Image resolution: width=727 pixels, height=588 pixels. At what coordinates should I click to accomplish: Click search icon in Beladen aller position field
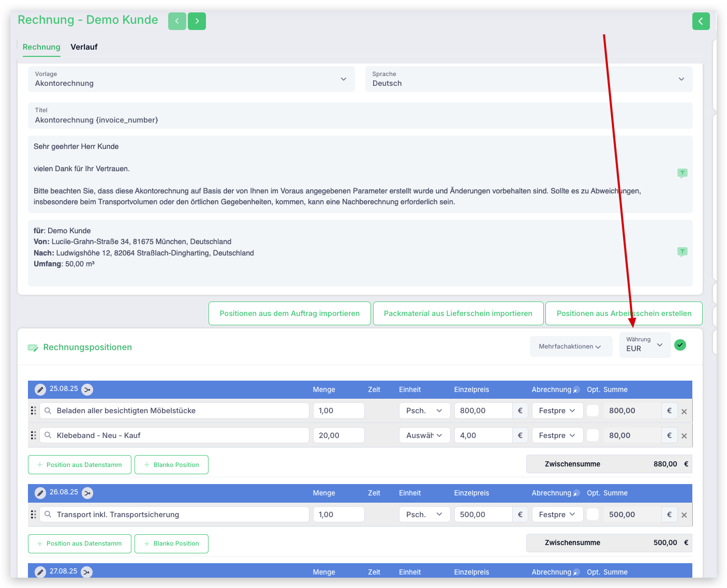(x=48, y=411)
